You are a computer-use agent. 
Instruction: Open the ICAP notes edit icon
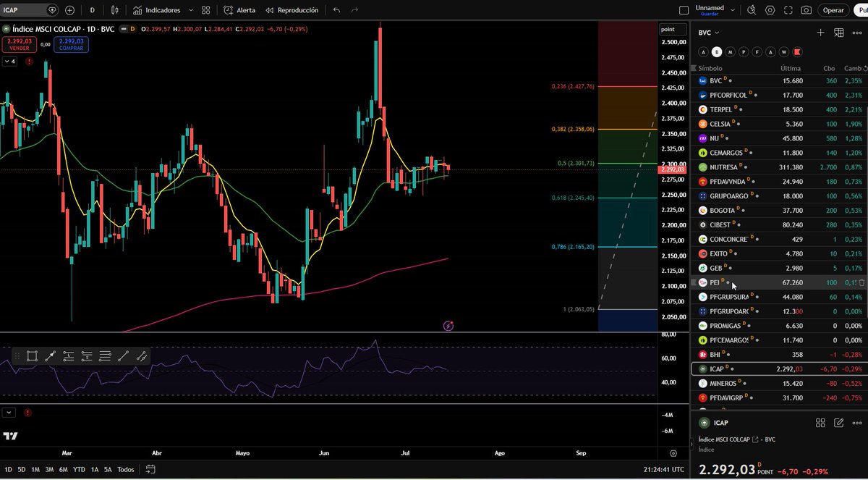(x=839, y=423)
